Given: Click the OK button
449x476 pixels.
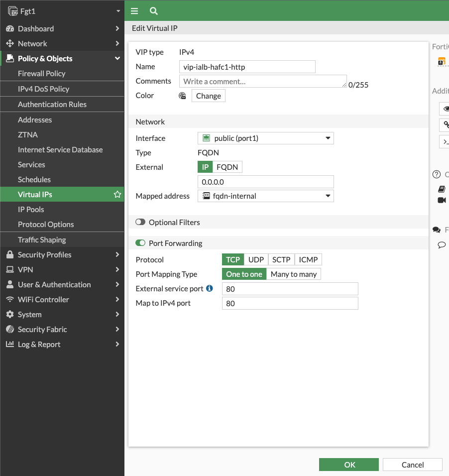Looking at the screenshot, I should tap(349, 465).
